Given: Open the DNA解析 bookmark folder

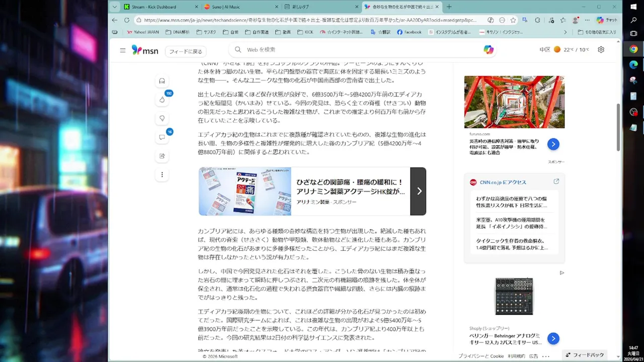Looking at the screenshot, I should pos(178,32).
